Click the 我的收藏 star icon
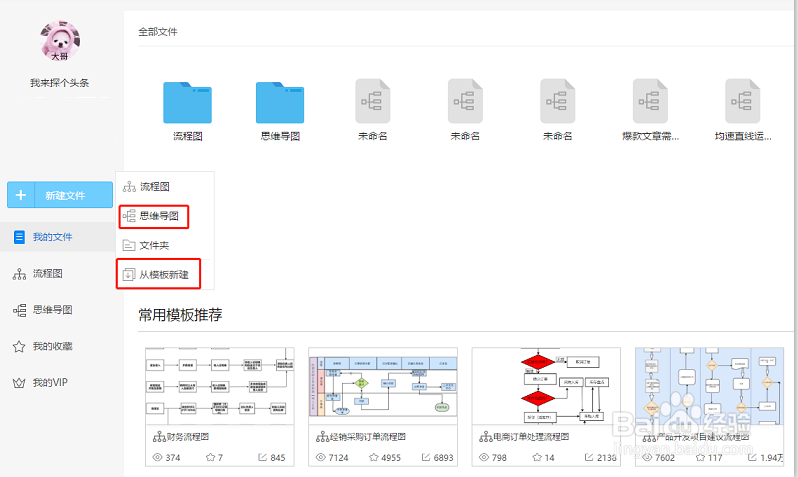 coord(19,347)
